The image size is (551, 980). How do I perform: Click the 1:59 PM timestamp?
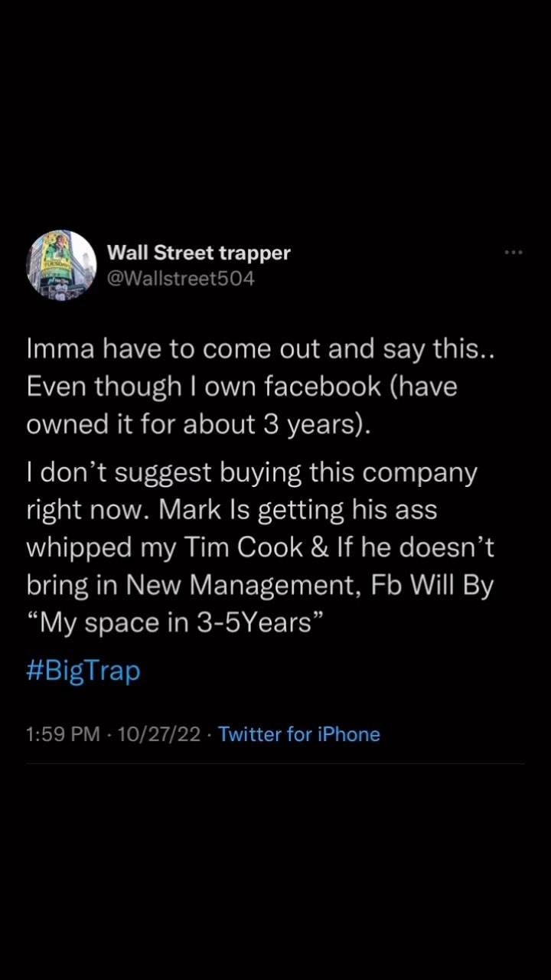[63, 734]
